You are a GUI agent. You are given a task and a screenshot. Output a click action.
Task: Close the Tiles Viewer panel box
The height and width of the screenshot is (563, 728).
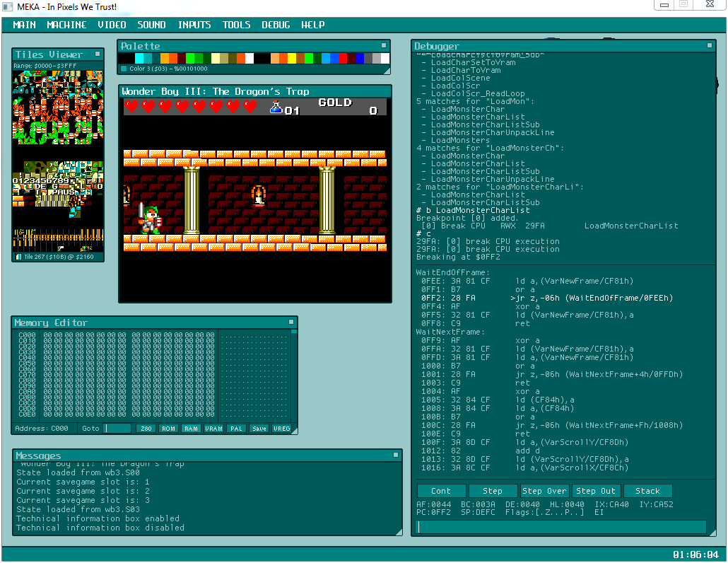[x=98, y=54]
